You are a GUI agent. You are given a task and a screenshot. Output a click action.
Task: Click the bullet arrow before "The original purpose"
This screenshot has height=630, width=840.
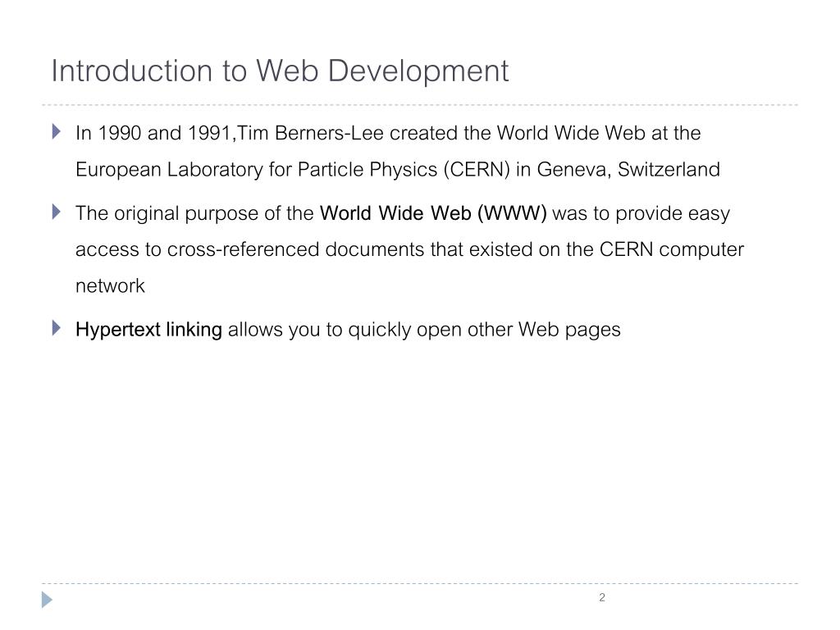point(57,212)
